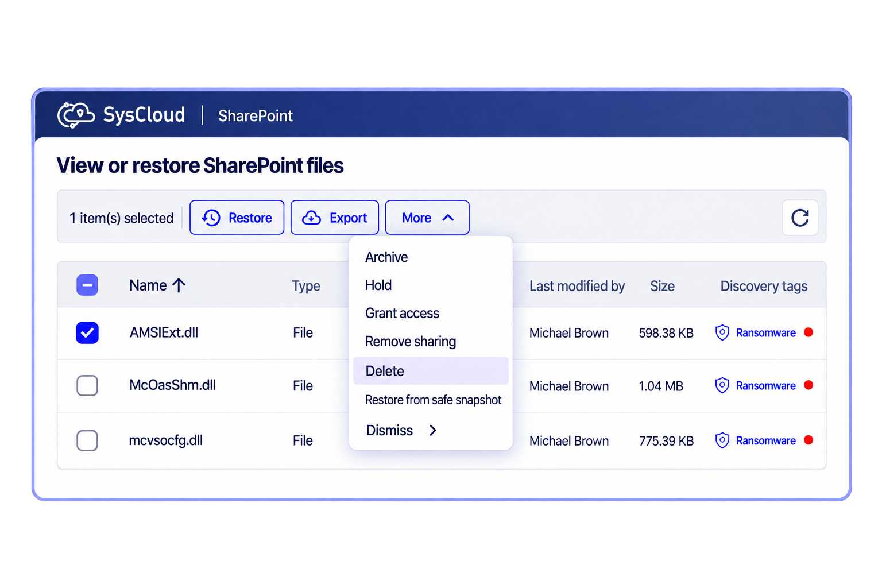882x588 pixels.
Task: Open Ransomware tag for mcvsocfg.dll
Action: click(x=766, y=441)
